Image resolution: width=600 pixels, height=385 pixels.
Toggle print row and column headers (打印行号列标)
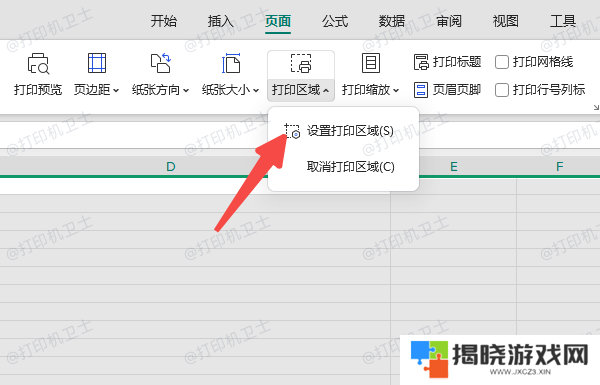pyautogui.click(x=501, y=90)
